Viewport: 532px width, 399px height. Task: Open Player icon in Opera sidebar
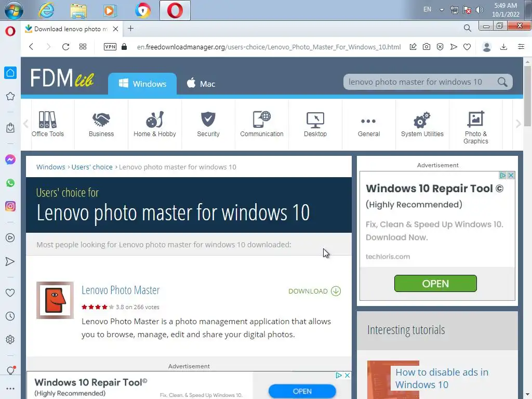click(x=10, y=238)
